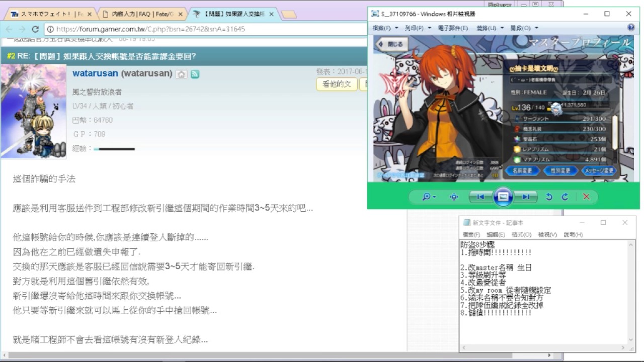Open Notepad 檢視(V) menu
644x362 pixels.
click(x=547, y=235)
